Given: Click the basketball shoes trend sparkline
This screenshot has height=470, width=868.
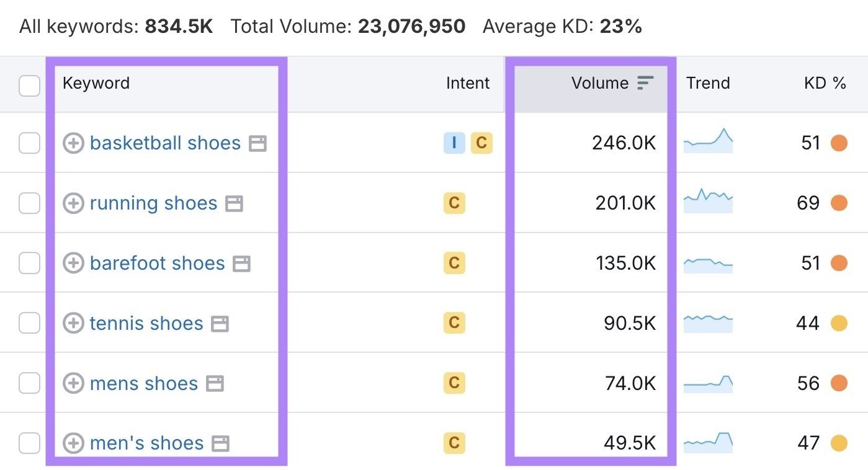Looking at the screenshot, I should [708, 141].
